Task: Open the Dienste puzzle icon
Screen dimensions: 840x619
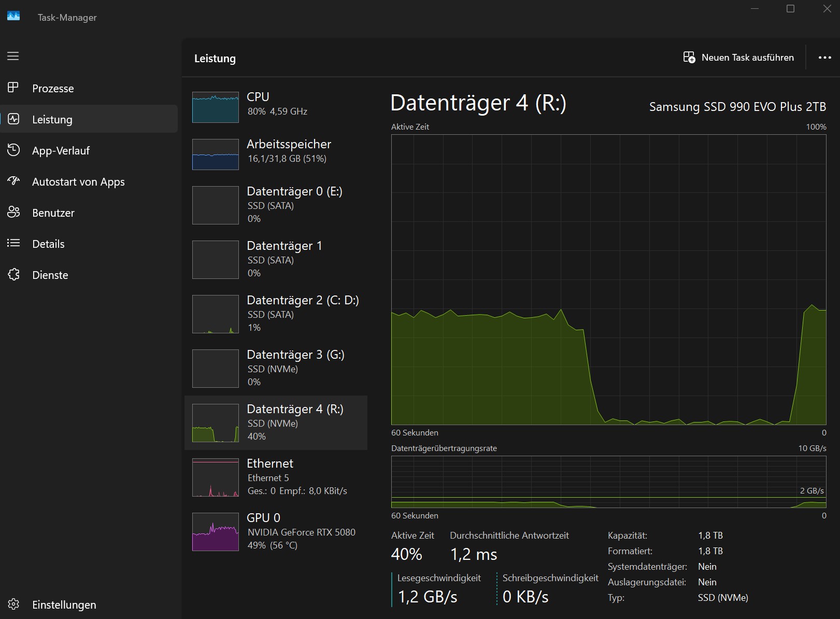Action: coord(13,275)
